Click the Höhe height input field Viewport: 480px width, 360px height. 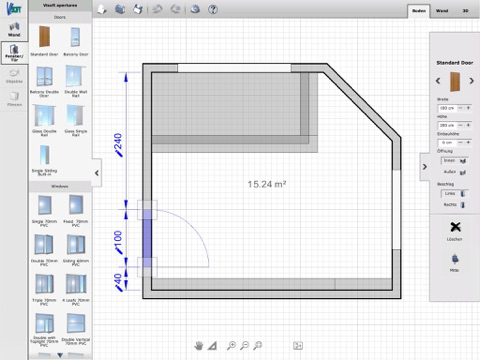pyautogui.click(x=447, y=125)
